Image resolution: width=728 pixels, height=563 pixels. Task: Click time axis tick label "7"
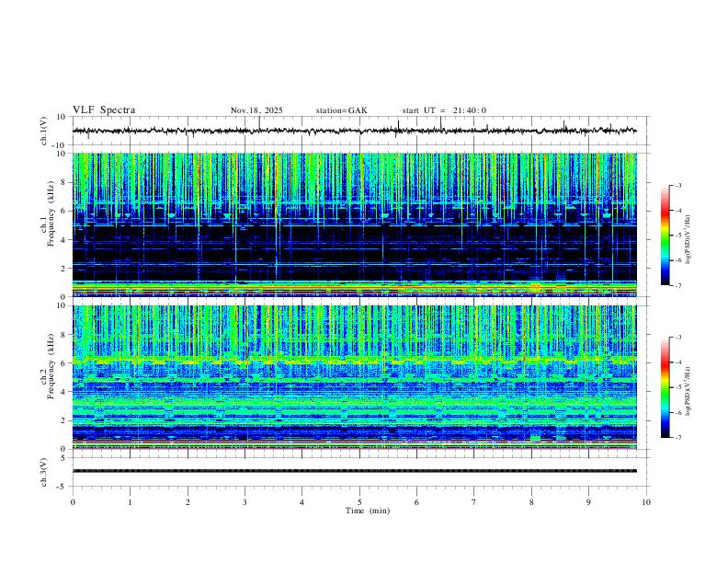(x=474, y=502)
